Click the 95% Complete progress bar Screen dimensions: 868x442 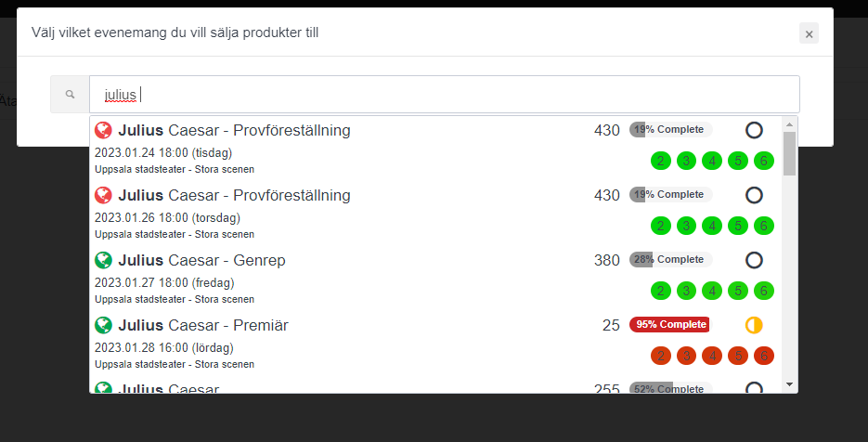pyautogui.click(x=669, y=325)
